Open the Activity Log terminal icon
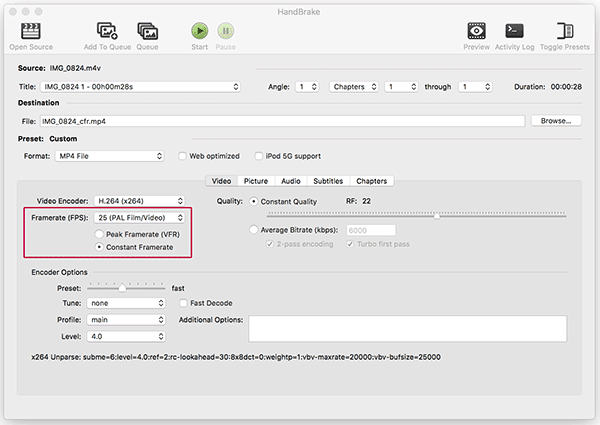 point(514,31)
